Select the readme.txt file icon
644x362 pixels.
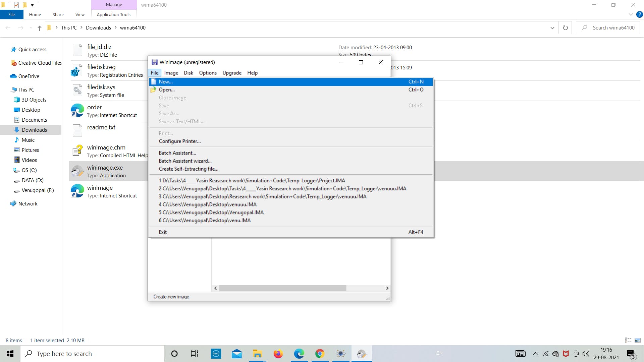click(x=77, y=131)
